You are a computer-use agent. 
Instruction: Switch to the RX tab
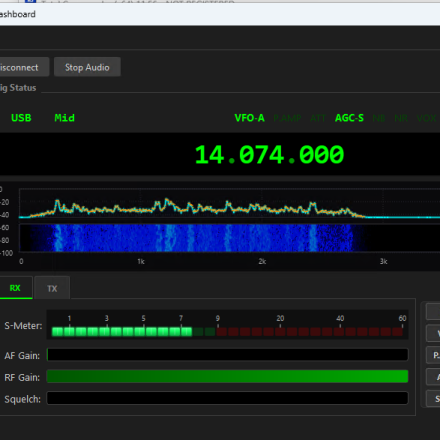15,288
